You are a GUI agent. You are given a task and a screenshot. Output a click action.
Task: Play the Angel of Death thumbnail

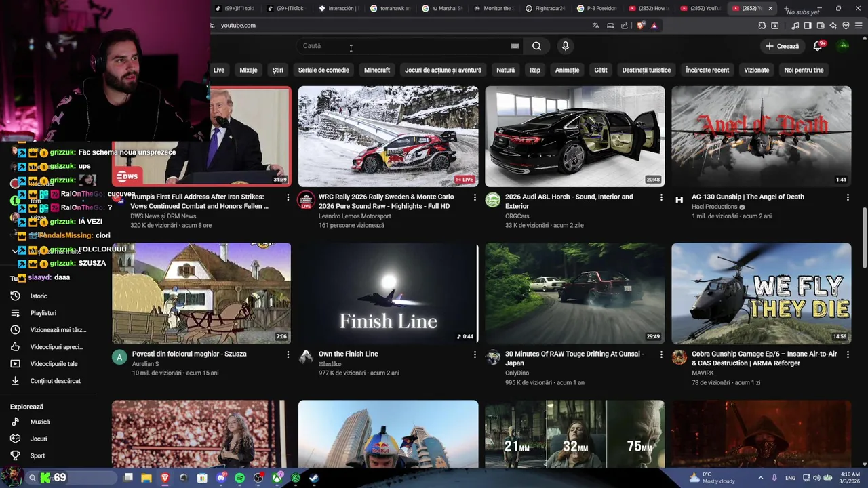761,136
